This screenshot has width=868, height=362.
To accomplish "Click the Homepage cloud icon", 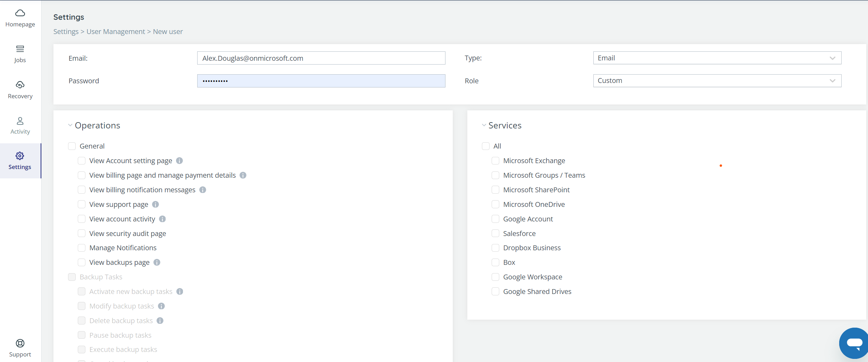I will coord(20,13).
